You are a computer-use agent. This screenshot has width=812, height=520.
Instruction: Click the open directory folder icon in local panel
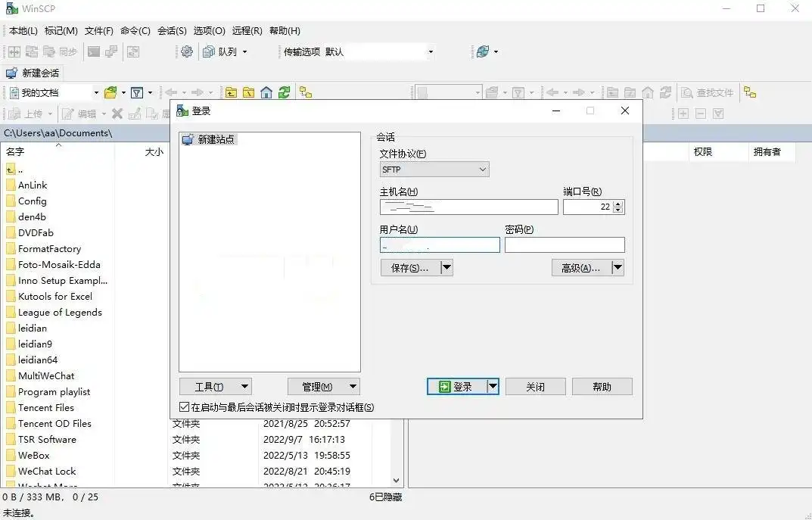coord(110,92)
